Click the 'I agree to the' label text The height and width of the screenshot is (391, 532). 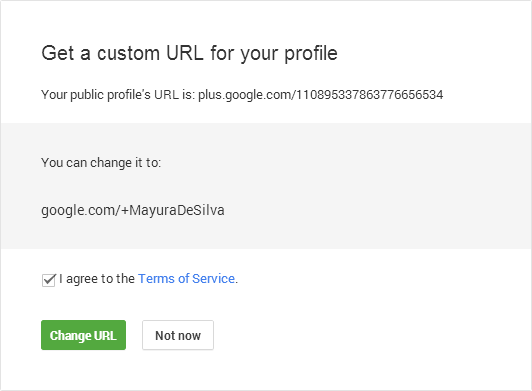click(x=97, y=279)
